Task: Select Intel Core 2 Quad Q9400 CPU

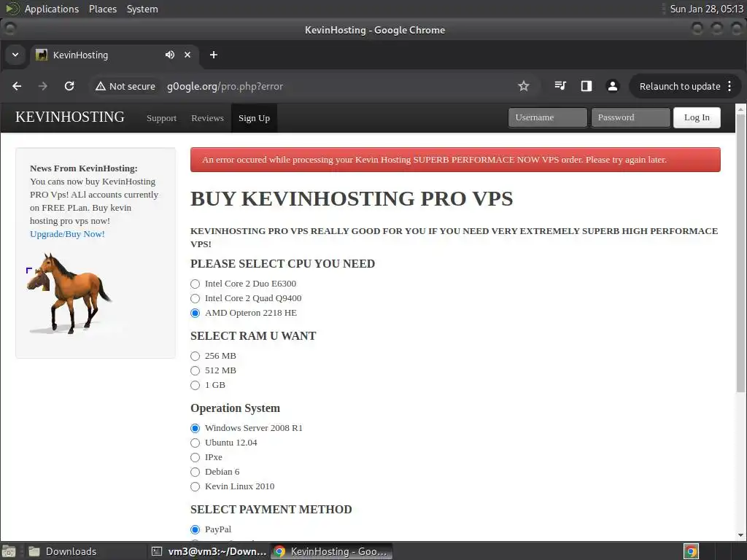Action: point(195,298)
